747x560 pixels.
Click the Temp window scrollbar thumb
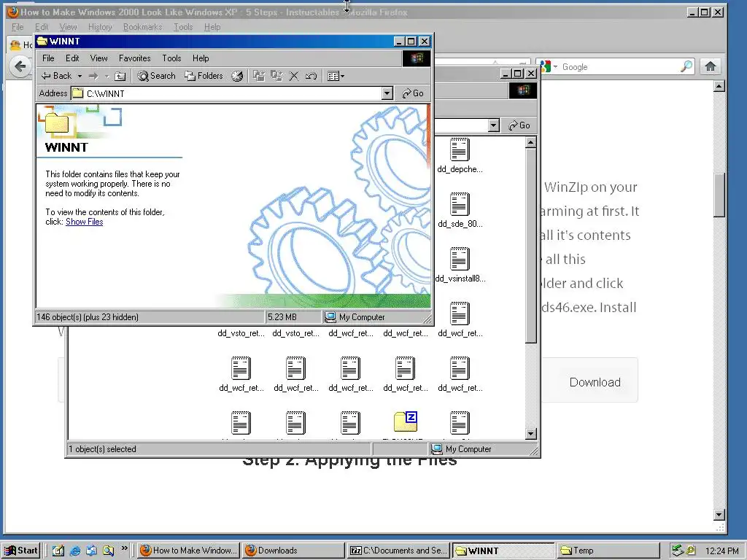click(x=531, y=245)
